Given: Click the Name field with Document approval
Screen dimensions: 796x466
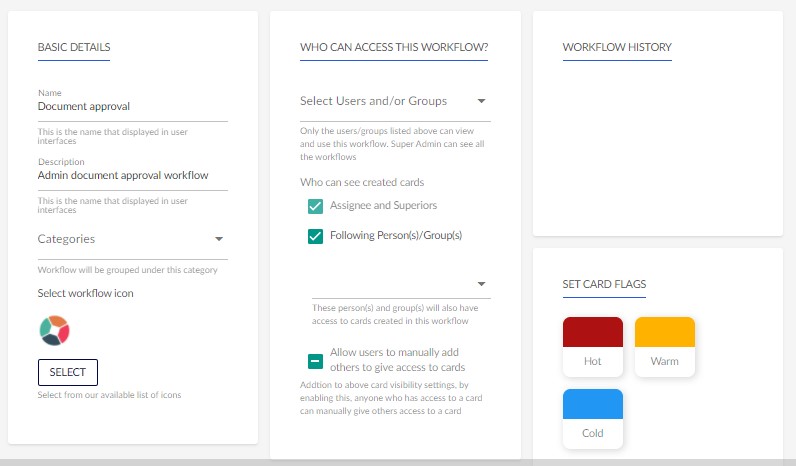Looking at the screenshot, I should (x=132, y=106).
